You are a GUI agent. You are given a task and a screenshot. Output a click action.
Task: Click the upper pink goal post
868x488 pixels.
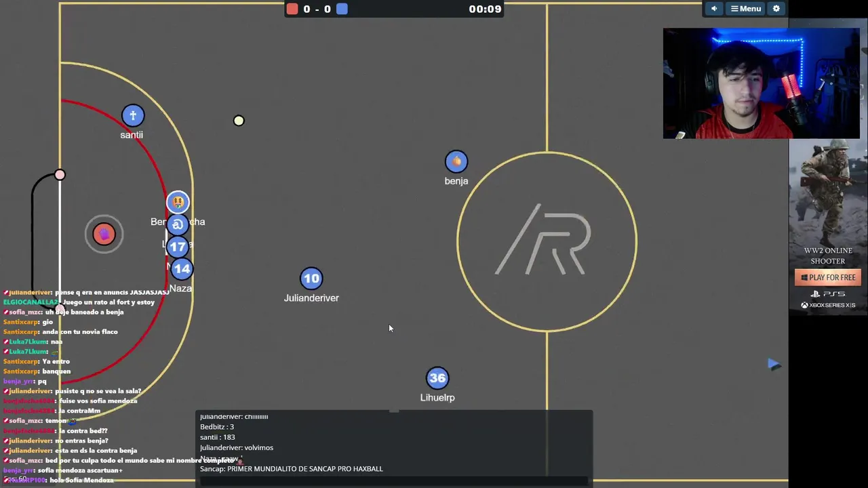coord(60,176)
